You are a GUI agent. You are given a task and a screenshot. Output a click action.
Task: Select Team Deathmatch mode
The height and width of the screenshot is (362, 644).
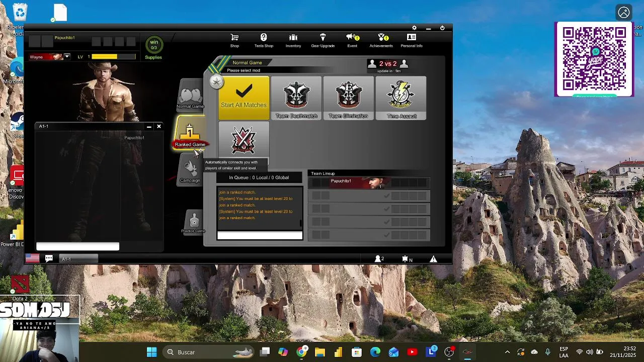pos(296,98)
